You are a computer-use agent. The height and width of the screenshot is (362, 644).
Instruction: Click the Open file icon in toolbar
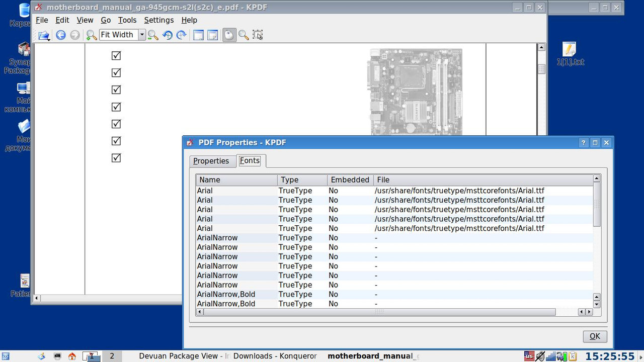(44, 35)
